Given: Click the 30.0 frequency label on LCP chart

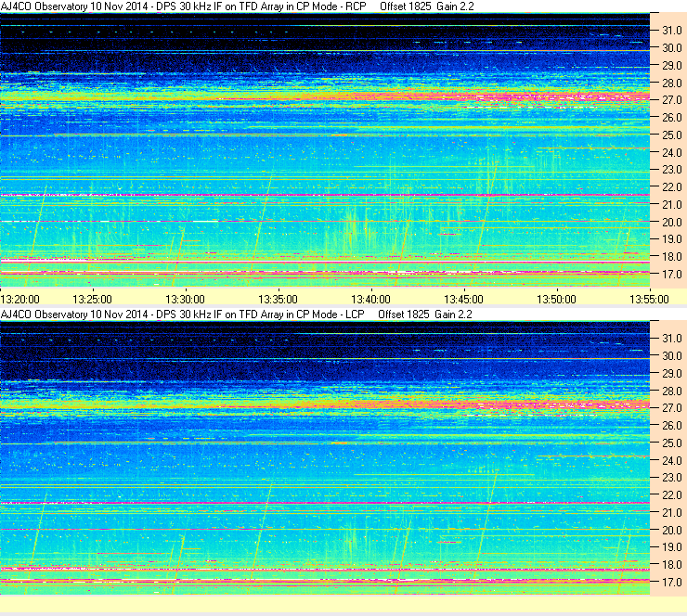Looking at the screenshot, I should tap(672, 356).
